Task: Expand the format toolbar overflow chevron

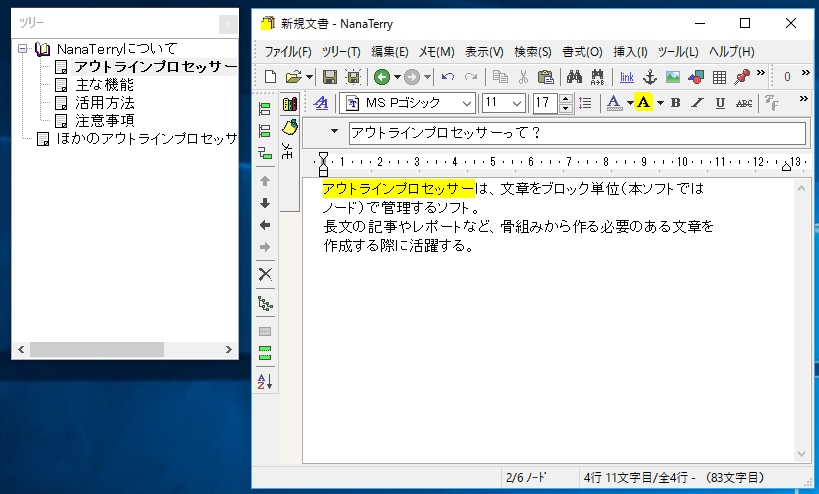Action: 803,99
